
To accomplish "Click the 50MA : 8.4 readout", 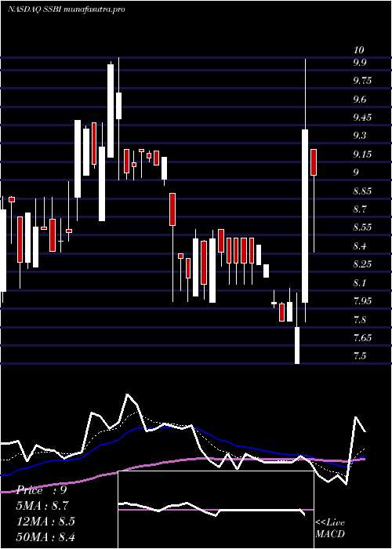I will coord(45,536).
